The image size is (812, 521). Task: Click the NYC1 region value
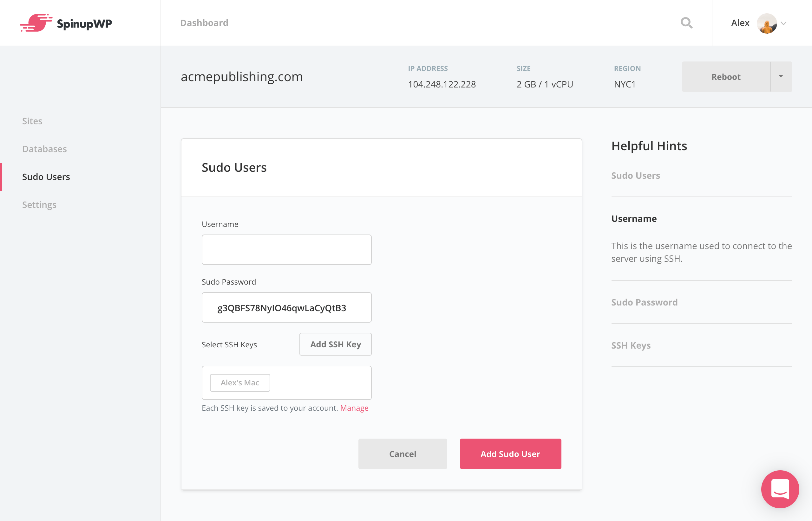coord(625,84)
